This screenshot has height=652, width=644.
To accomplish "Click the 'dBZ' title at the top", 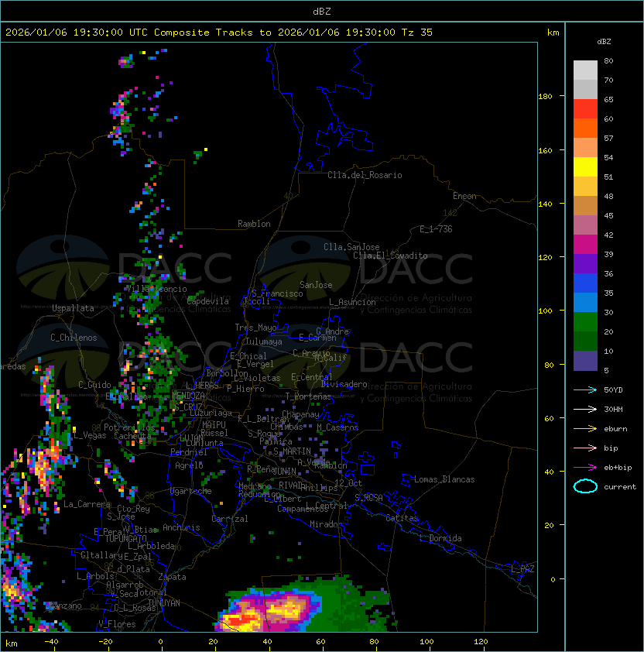I will click(322, 11).
